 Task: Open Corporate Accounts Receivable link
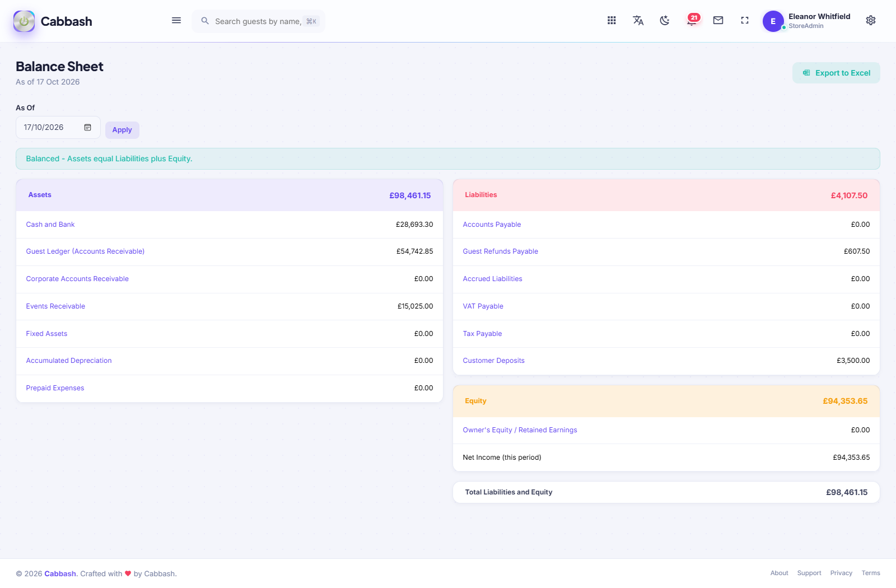[x=77, y=279]
